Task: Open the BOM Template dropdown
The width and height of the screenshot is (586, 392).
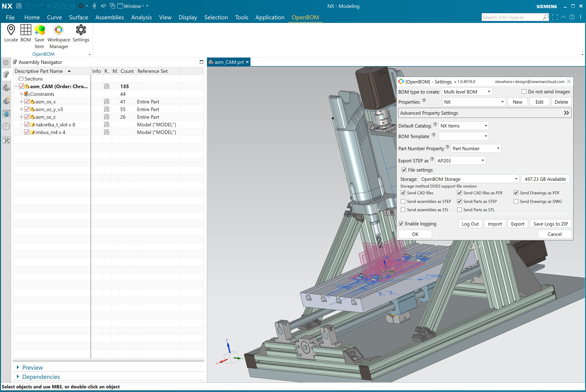Action: 464,136
